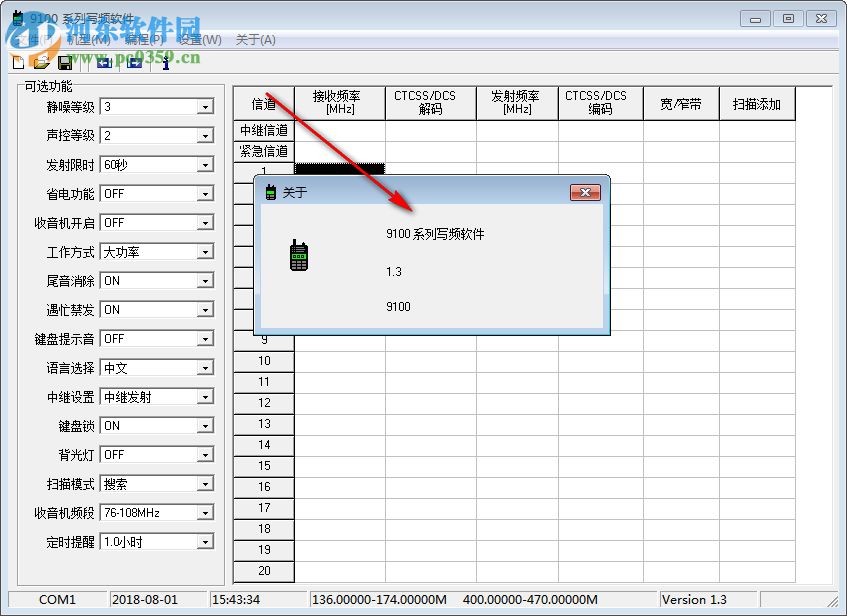
Task: Click the 宽/窄带 column header
Action: (681, 103)
